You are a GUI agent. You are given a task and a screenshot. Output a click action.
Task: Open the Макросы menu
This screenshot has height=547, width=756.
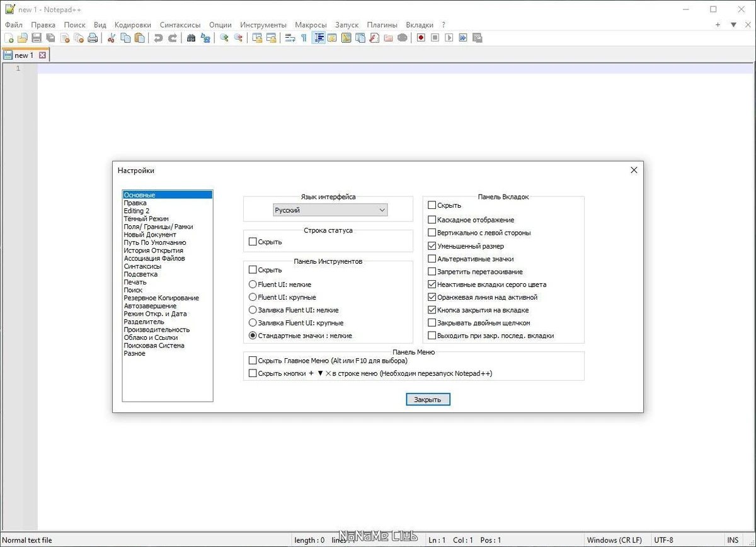tap(311, 25)
